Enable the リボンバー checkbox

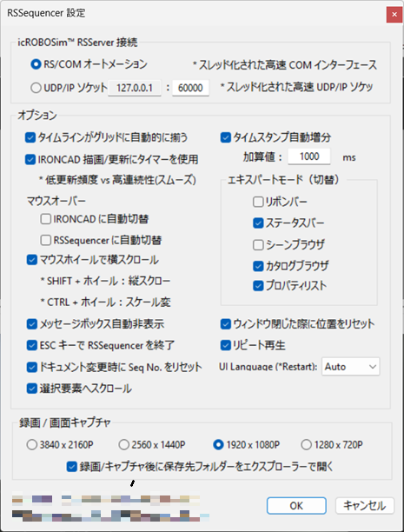tap(258, 202)
